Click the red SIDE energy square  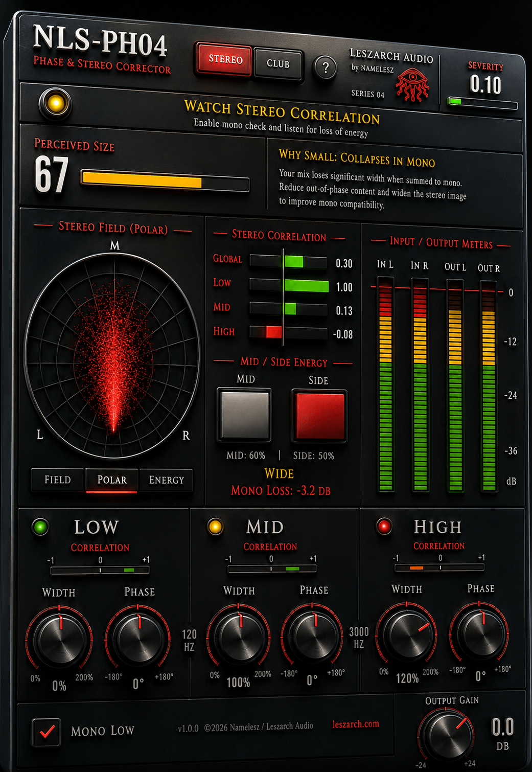(x=319, y=416)
